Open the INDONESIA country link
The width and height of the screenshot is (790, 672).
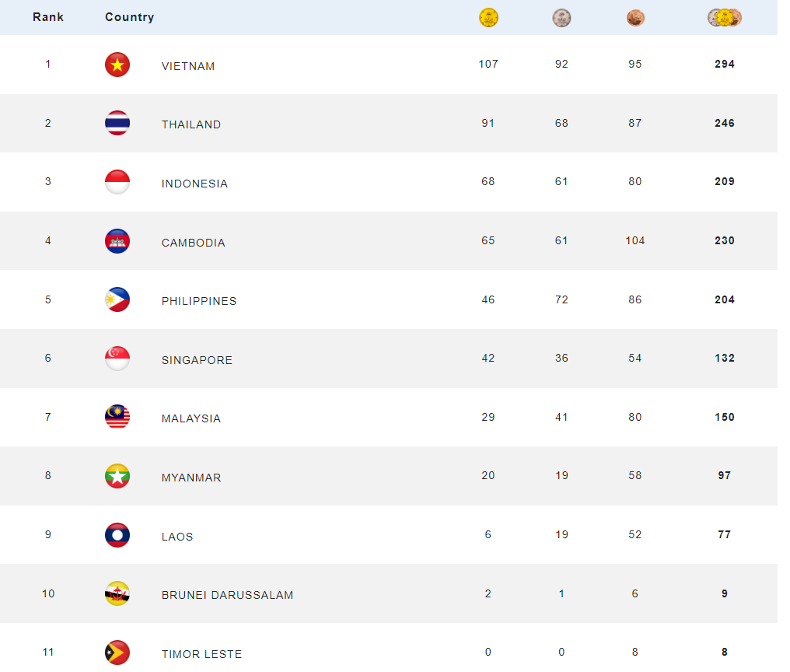pyautogui.click(x=194, y=184)
